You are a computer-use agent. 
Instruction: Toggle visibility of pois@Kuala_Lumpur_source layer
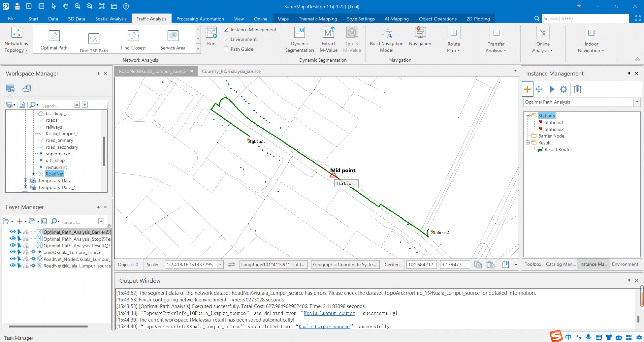pos(13,252)
